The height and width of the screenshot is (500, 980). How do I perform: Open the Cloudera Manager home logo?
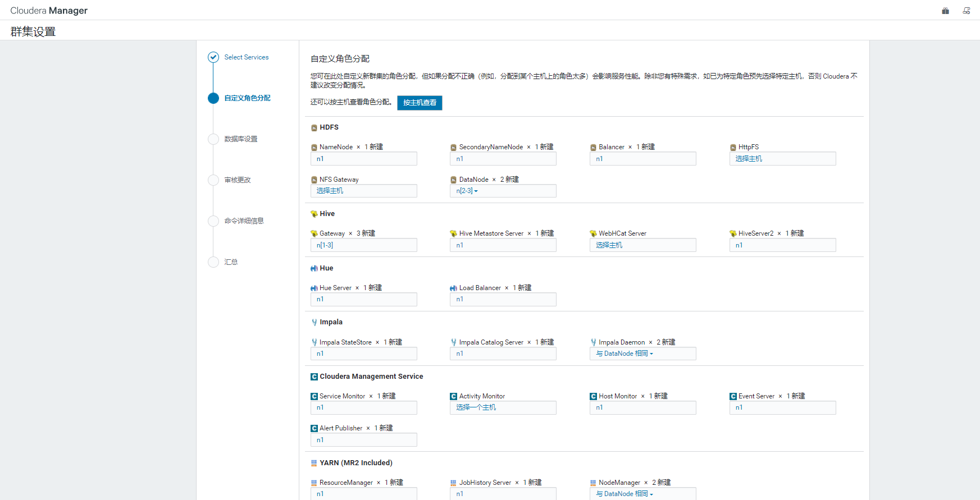click(x=49, y=11)
